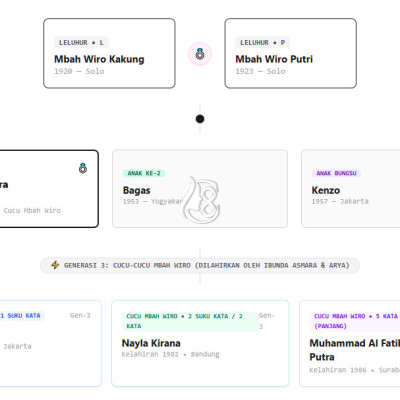Open the Mbah Wiro Kakung card
The height and width of the screenshot is (400, 400).
tap(109, 53)
